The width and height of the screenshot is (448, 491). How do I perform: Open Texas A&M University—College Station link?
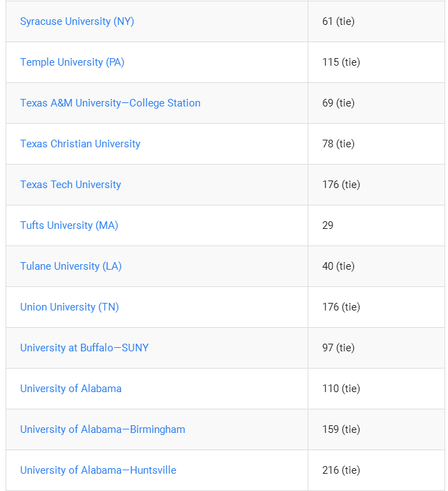point(110,103)
